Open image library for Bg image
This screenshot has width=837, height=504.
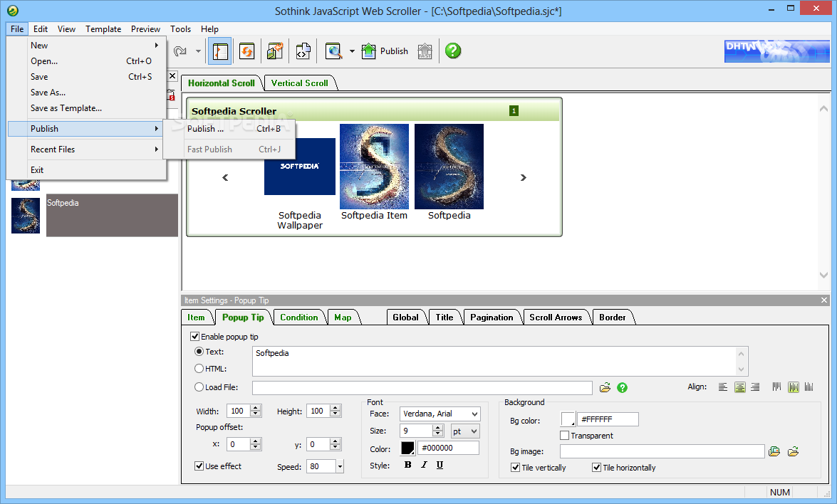[x=774, y=452]
